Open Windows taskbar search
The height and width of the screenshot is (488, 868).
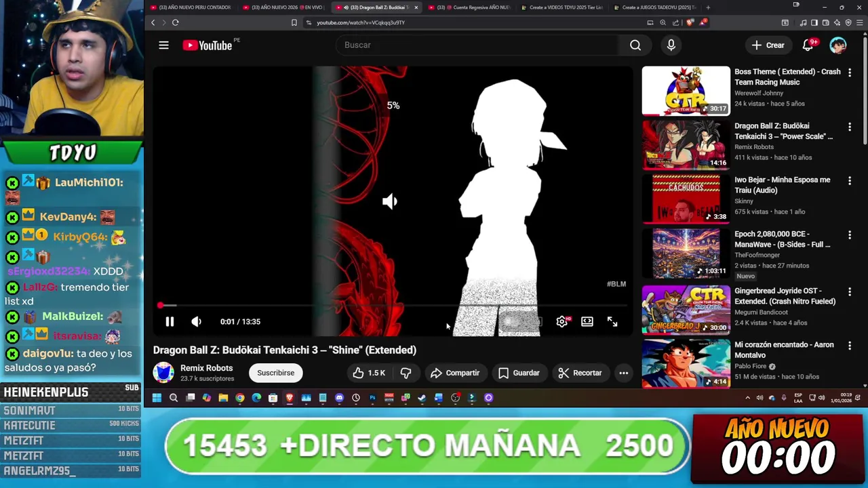point(174,398)
